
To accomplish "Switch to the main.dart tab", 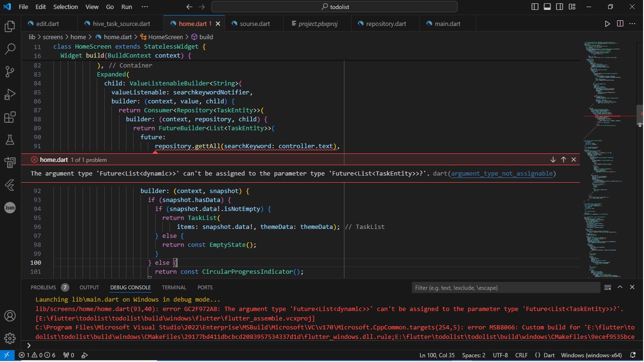I will pyautogui.click(x=447, y=24).
